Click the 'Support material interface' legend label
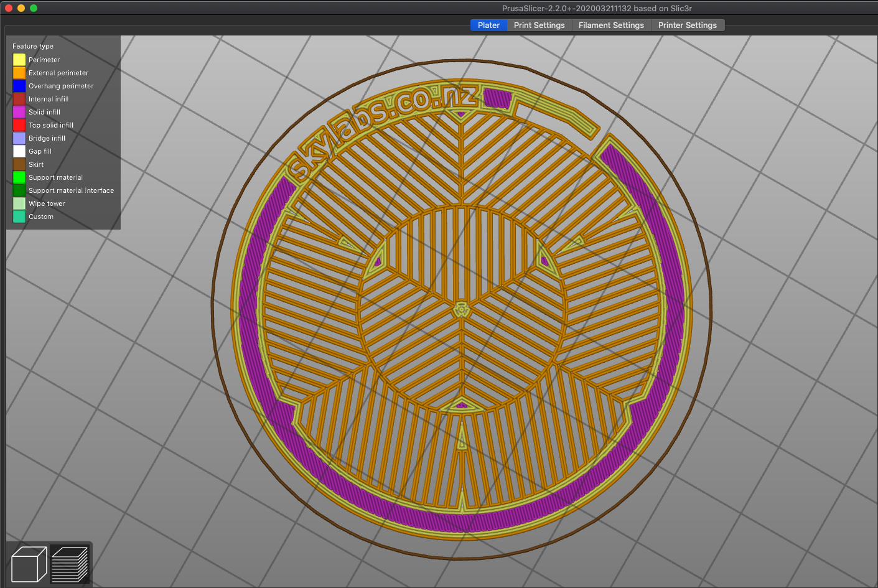 pos(71,190)
